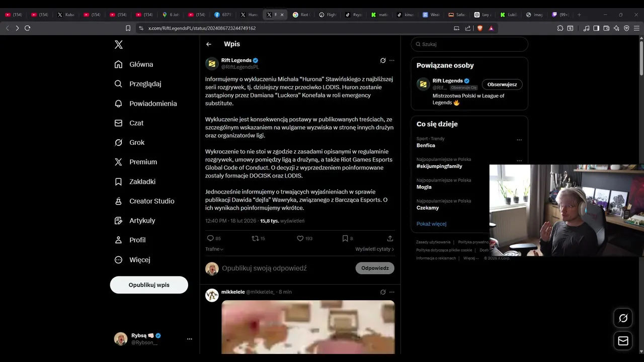Viewport: 644px width, 362px height.
Task: Open Brave hamburger main menu
Action: (x=636, y=28)
